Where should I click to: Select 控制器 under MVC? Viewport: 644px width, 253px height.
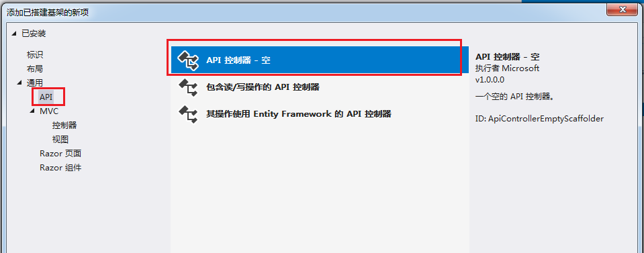[x=64, y=125]
